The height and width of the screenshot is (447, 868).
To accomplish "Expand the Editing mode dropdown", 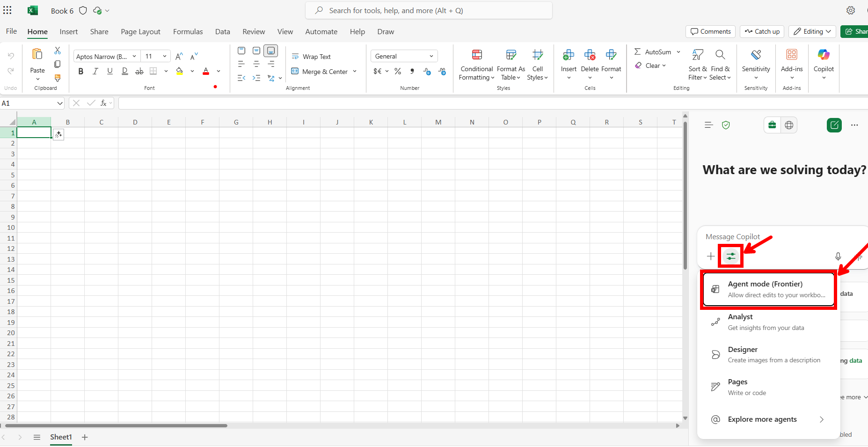I will 812,31.
